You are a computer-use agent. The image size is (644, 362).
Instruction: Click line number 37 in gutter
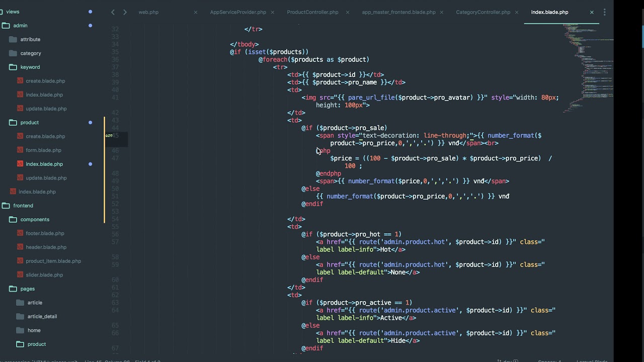coord(115,67)
